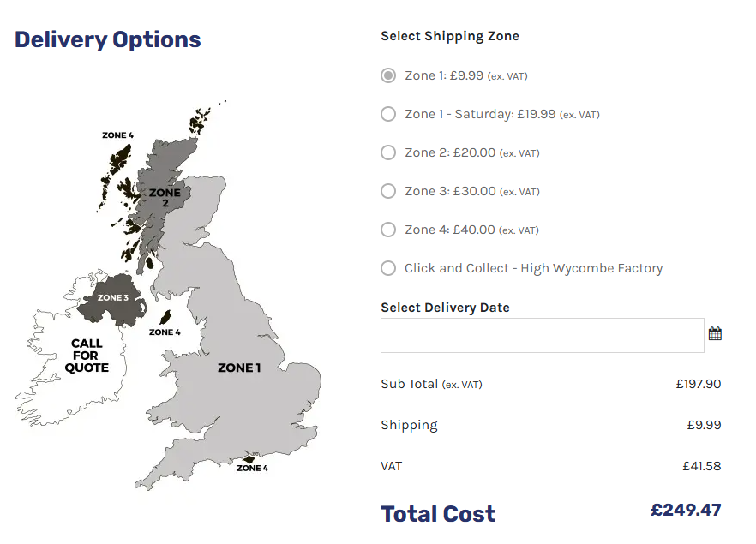The height and width of the screenshot is (544, 756).
Task: Select Zone 2 £20.00 shipping radio
Action: point(388,152)
